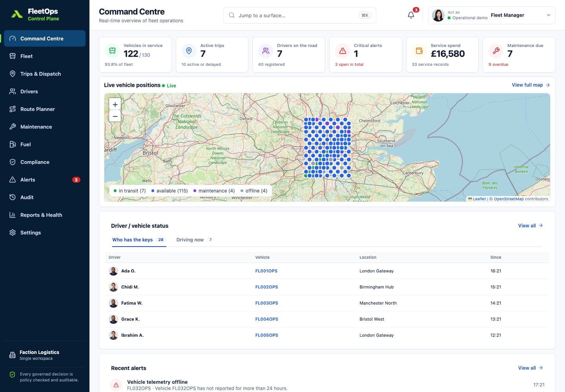
Task: Click the Vehicles in service bus icon
Action: coord(112,51)
